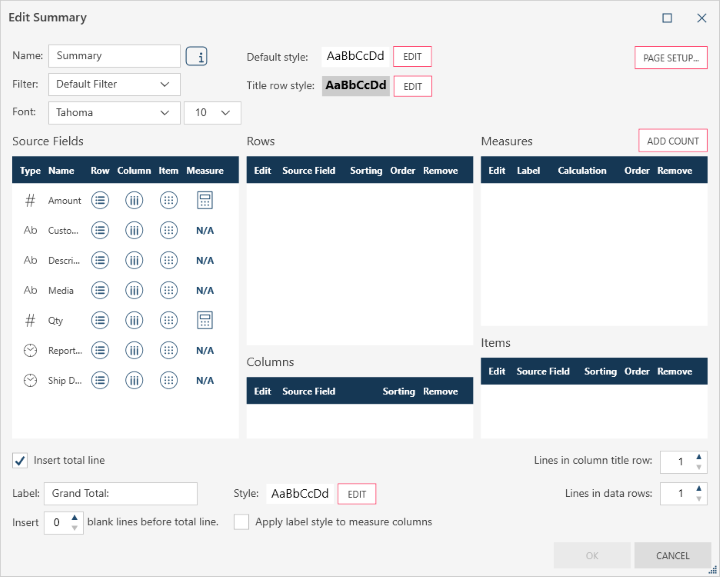Open the font size dropdown
Screen dimensions: 720x577
tap(213, 112)
